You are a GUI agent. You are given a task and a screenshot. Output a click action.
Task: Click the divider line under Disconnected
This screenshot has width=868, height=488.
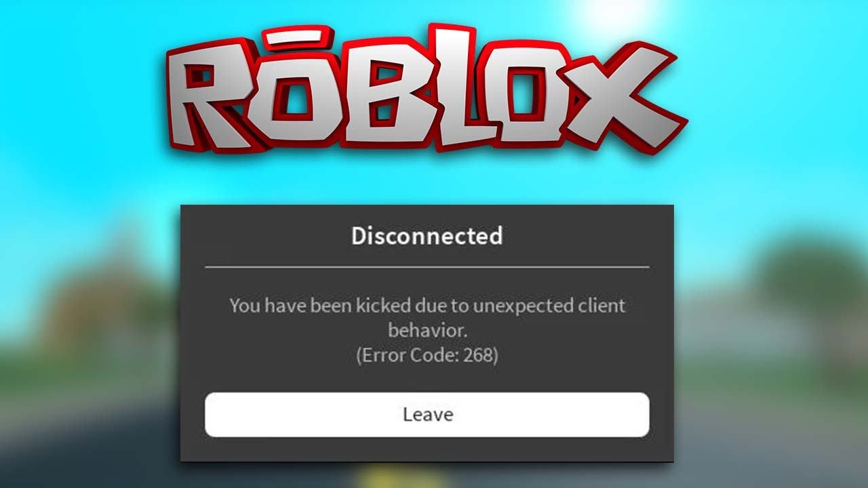coord(427,267)
